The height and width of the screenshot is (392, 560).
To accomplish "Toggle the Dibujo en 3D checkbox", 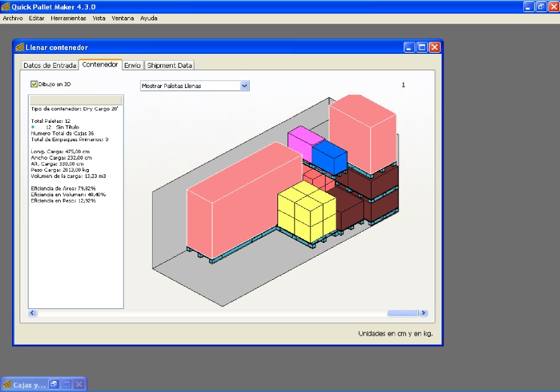I will [34, 84].
